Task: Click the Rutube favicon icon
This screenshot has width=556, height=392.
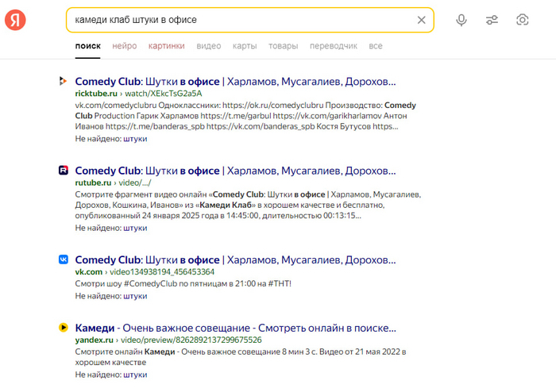Action: (63, 171)
